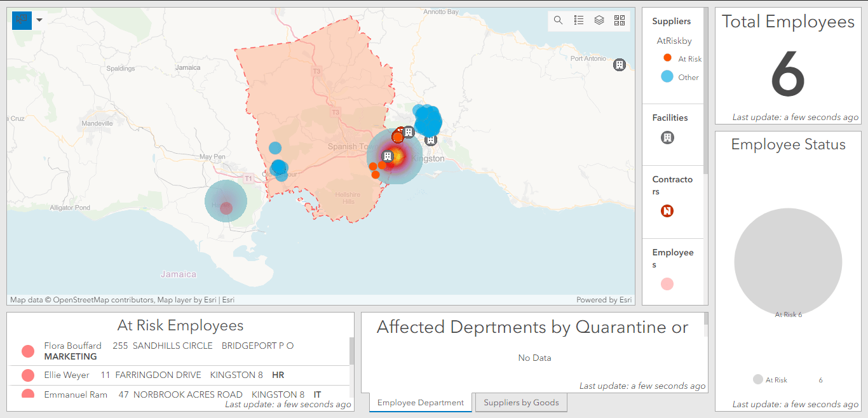Click the Other blue legend swatch
The image size is (868, 418).
[x=667, y=77]
